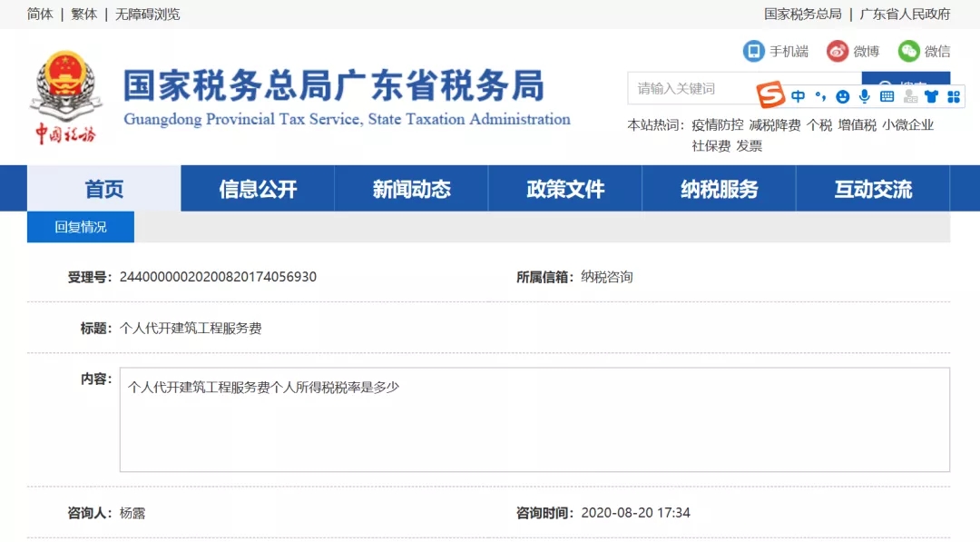This screenshot has width=980, height=542.
Task: Click the microphone voice input icon
Action: [x=865, y=96]
